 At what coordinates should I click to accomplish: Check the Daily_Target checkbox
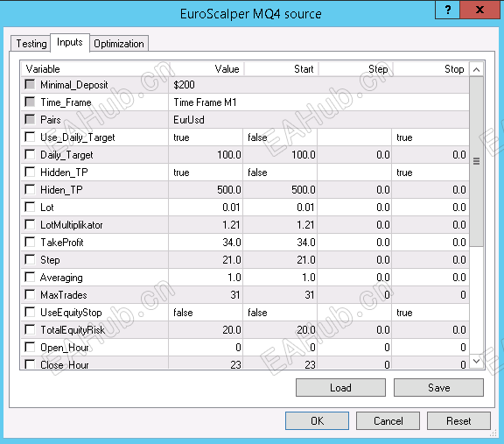pos(30,154)
